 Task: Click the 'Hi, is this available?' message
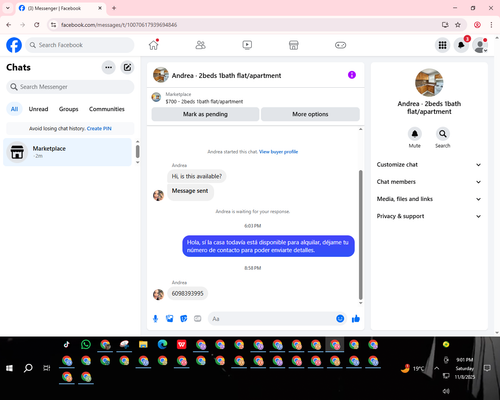tap(197, 176)
